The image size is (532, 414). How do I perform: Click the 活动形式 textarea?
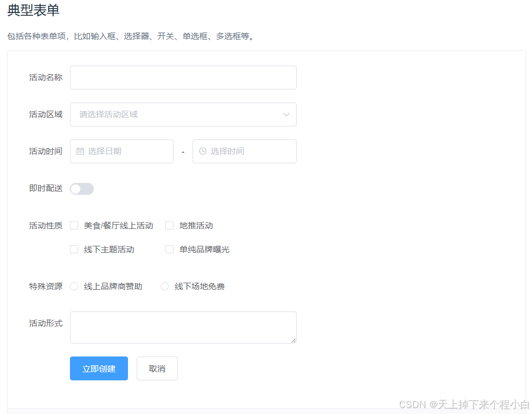183,328
